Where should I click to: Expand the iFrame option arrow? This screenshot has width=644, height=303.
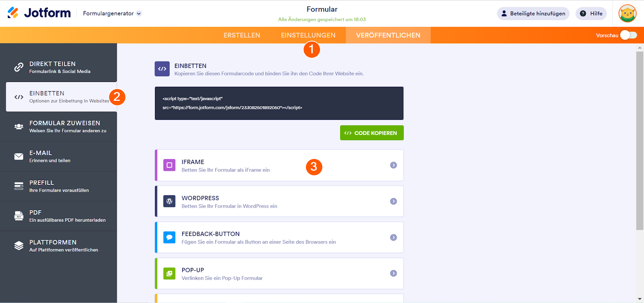[393, 165]
